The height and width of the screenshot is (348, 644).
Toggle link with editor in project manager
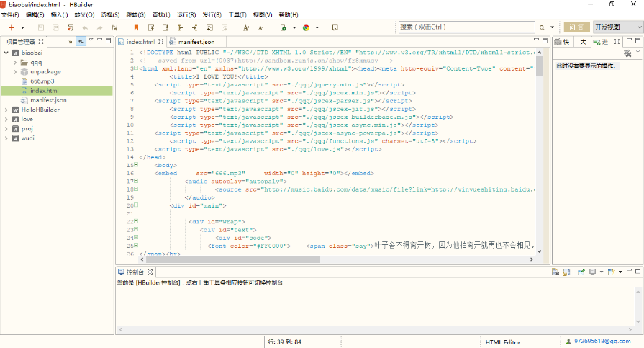[81, 41]
